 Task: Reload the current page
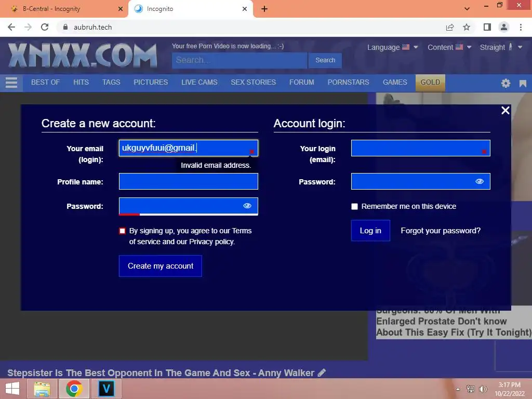45,27
